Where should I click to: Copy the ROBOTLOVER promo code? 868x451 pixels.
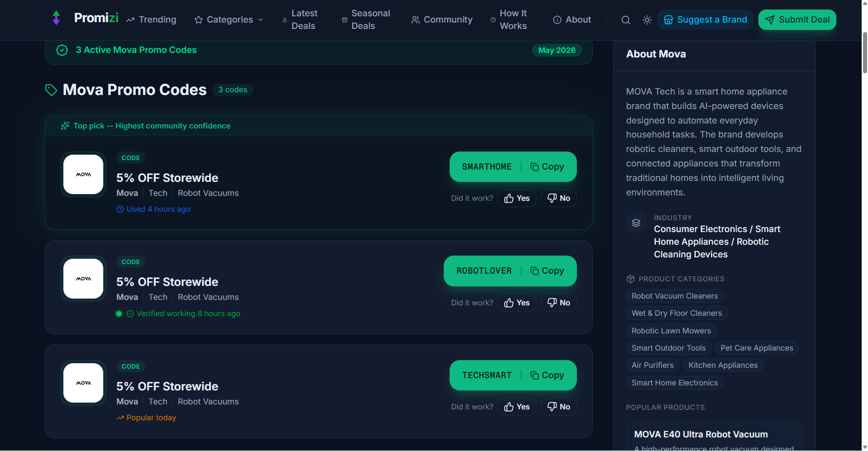pyautogui.click(x=510, y=271)
